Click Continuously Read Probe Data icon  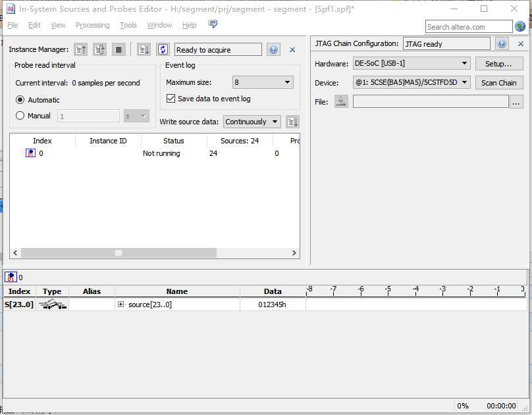pos(99,50)
